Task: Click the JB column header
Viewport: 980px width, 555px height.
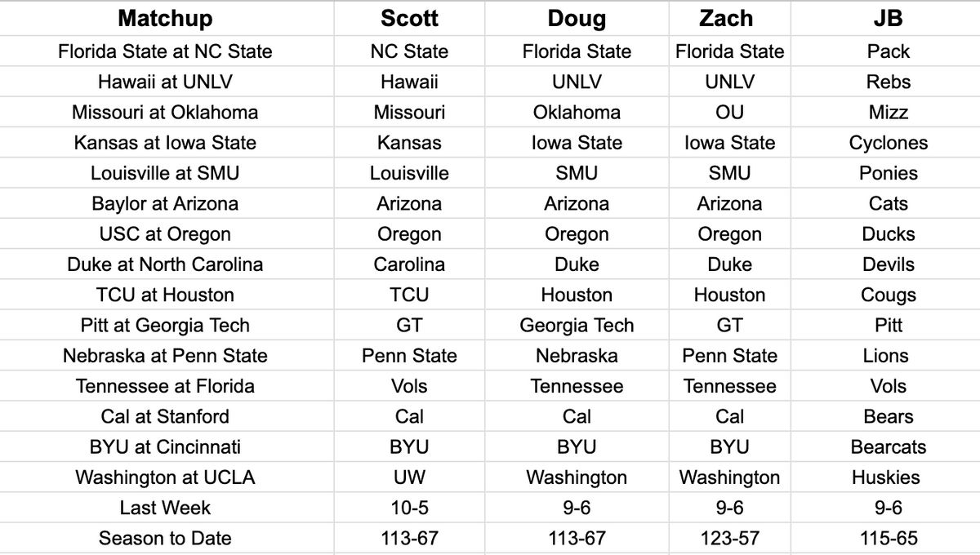Action: coord(888,18)
